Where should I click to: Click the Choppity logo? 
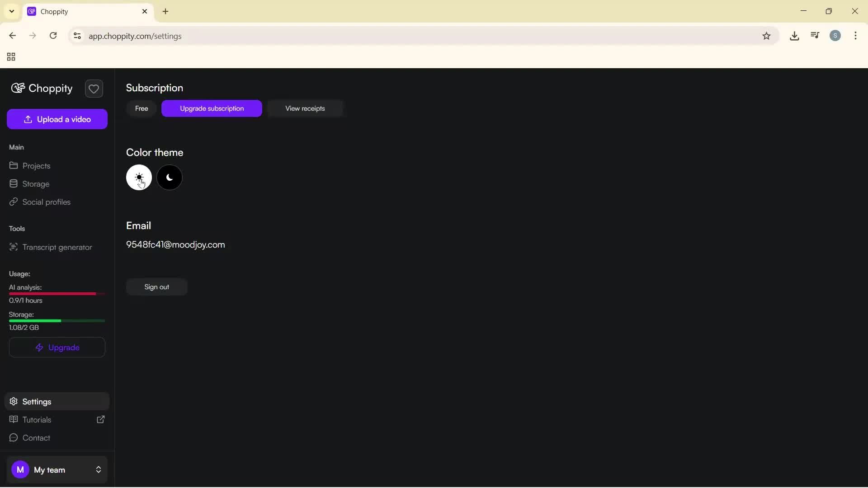click(42, 89)
